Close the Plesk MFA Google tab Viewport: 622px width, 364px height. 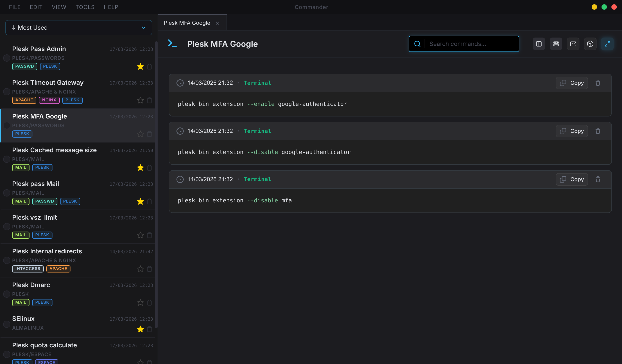tap(217, 23)
